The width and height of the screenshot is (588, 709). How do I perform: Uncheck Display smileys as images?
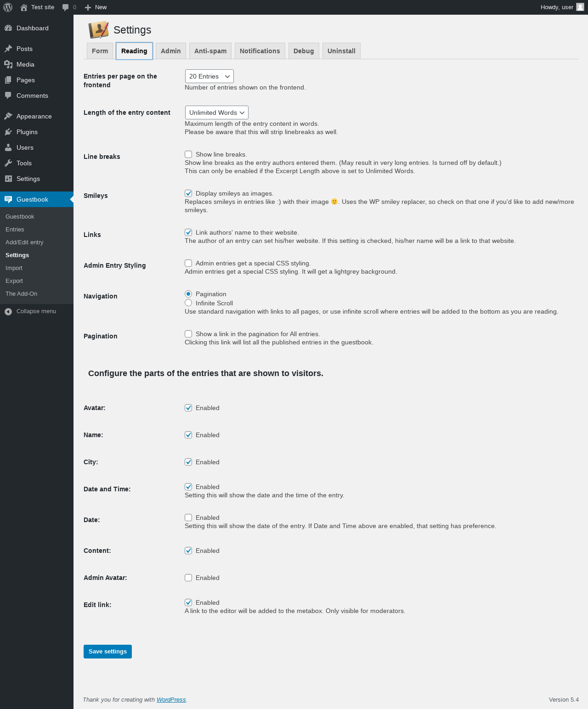pos(188,193)
